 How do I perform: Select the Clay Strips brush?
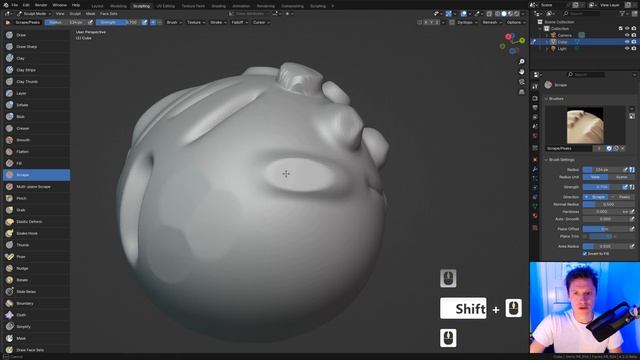point(36,70)
